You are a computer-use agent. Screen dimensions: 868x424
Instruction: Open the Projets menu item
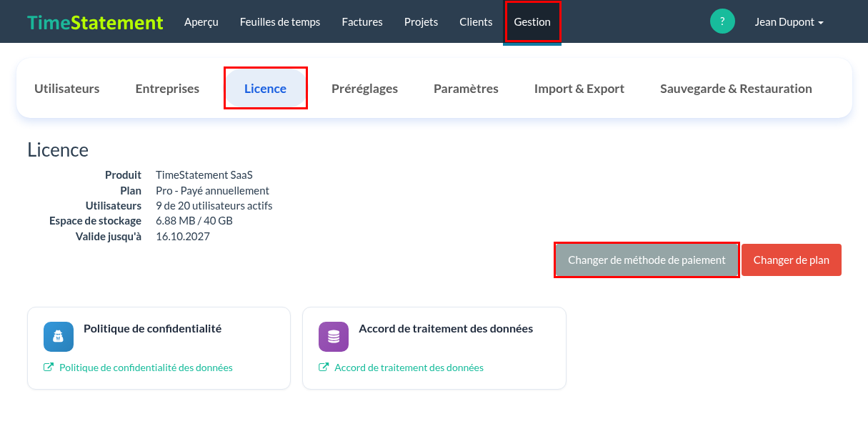pyautogui.click(x=421, y=22)
